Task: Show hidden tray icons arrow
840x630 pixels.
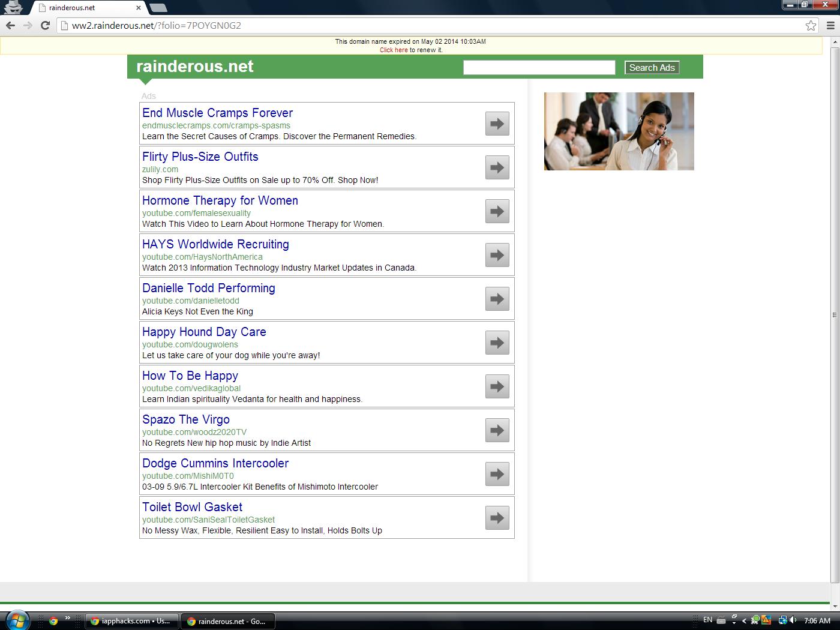Action: click(744, 621)
